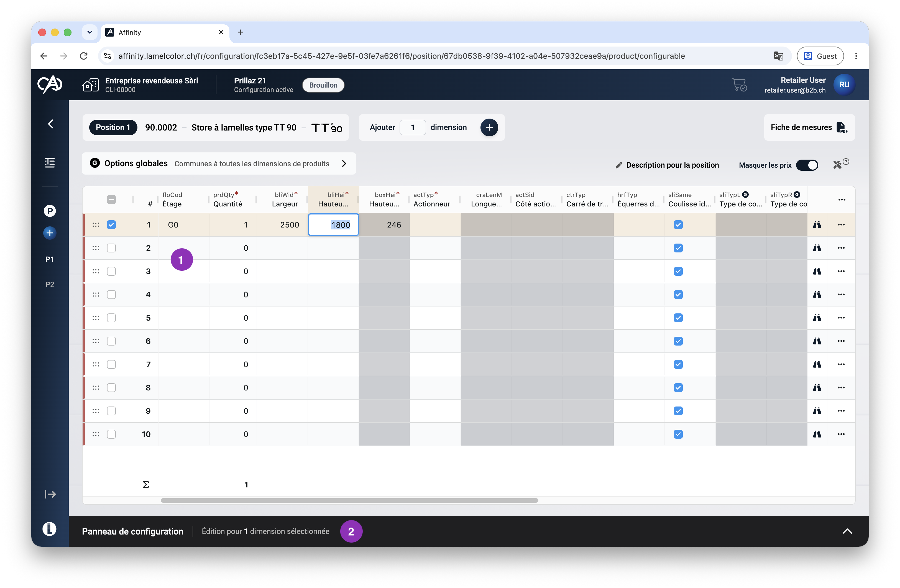Image resolution: width=900 pixels, height=588 pixels.
Task: Click the Largeur 2500 cell
Action: point(282,225)
